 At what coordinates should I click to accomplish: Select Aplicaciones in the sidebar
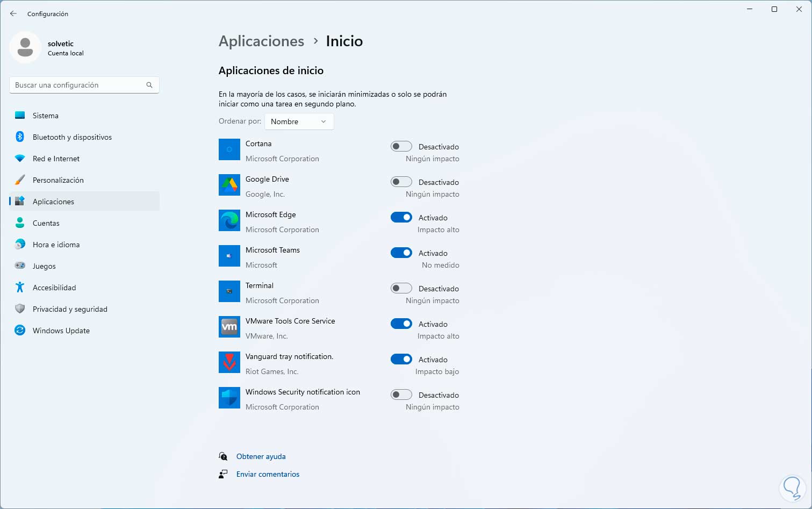pos(84,202)
